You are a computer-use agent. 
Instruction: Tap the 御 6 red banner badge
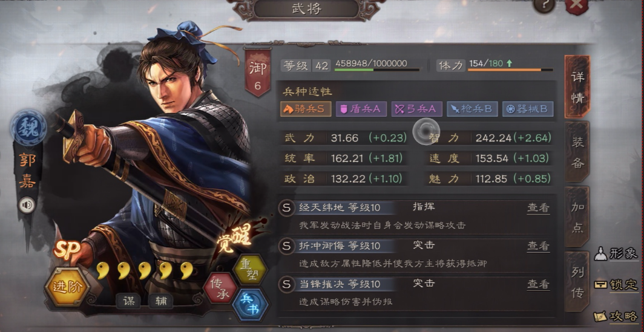tap(257, 72)
